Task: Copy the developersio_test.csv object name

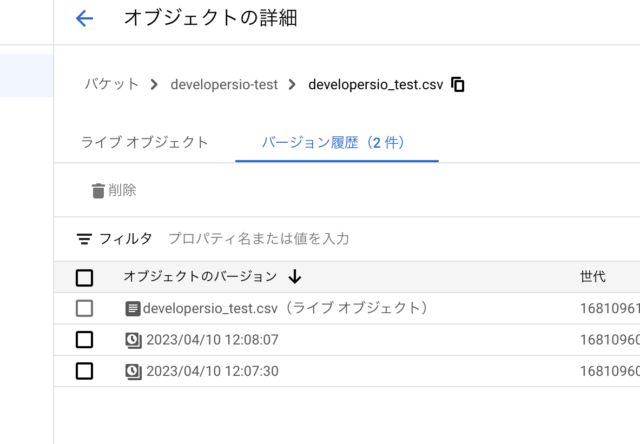Action: tap(458, 84)
